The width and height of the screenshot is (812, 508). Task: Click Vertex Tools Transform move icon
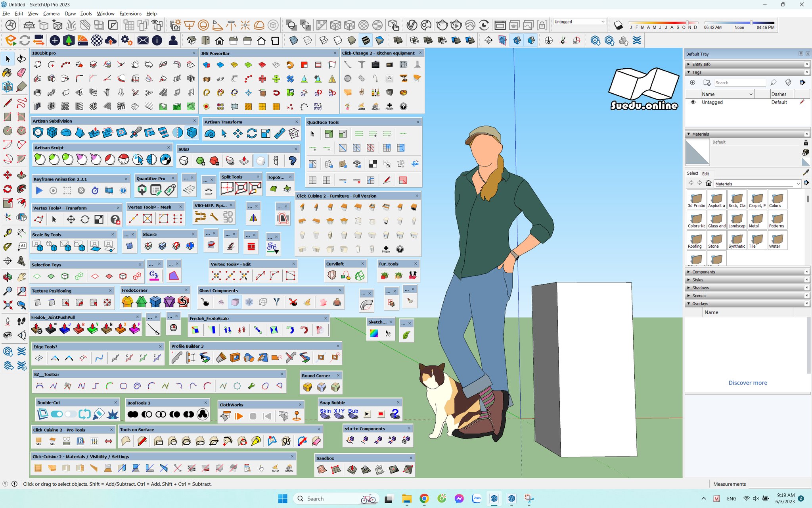point(71,219)
